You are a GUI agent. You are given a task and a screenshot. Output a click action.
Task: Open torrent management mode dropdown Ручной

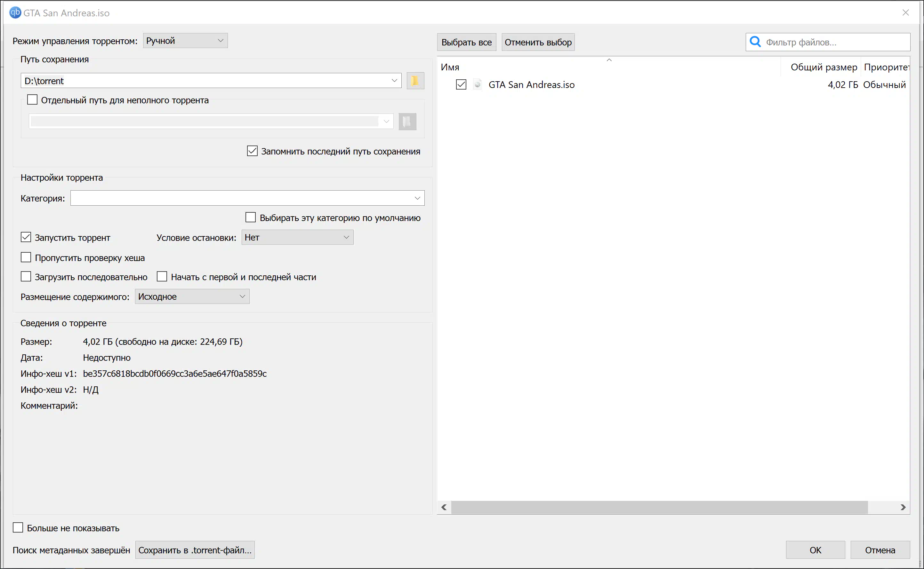click(185, 41)
